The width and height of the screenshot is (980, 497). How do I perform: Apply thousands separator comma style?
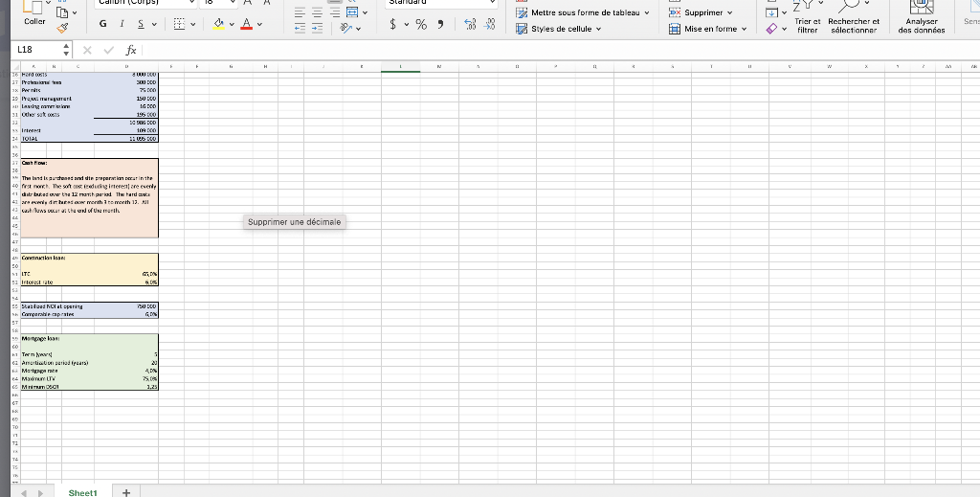[440, 24]
